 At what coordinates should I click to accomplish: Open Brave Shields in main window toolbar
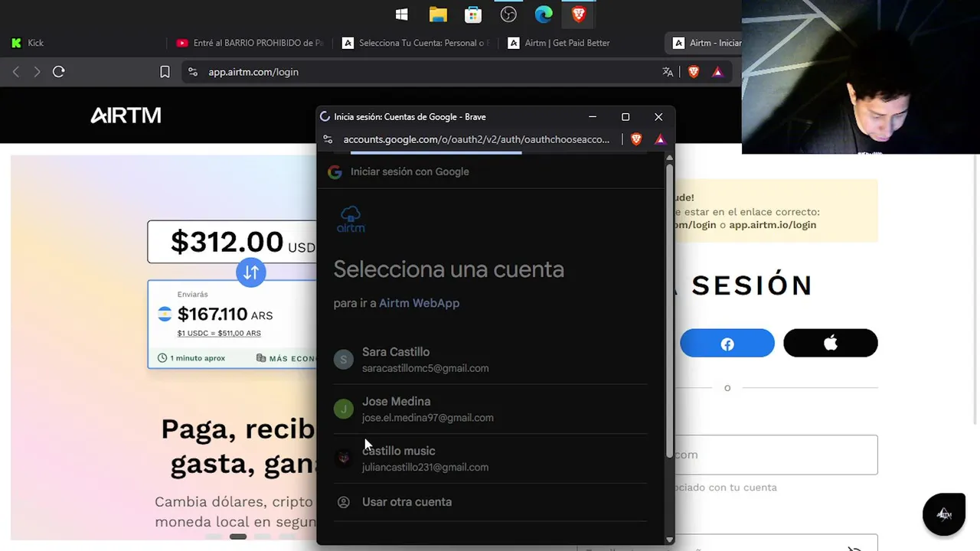694,72
